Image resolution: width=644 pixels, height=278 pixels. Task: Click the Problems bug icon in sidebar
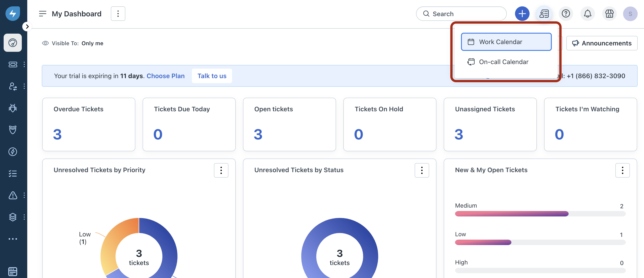pyautogui.click(x=13, y=108)
